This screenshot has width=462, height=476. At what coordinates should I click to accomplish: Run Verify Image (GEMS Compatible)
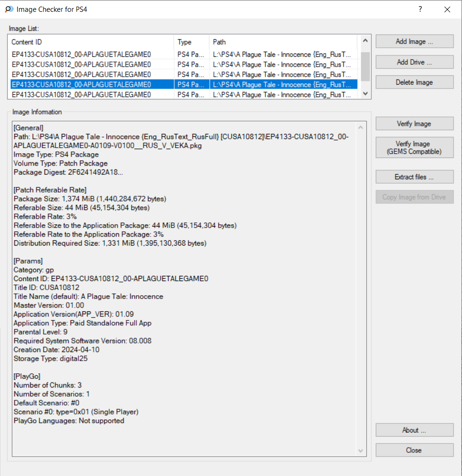tap(415, 148)
